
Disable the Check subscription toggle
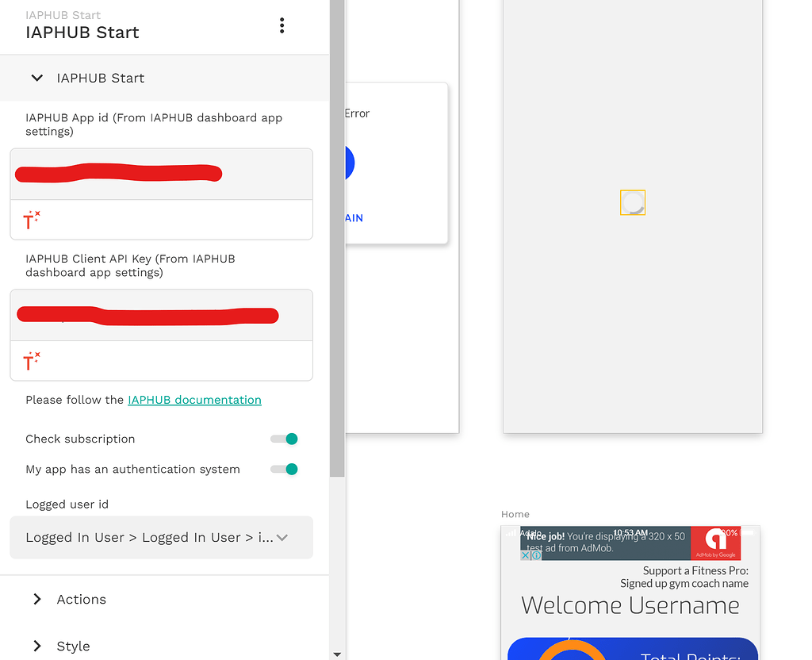pyautogui.click(x=283, y=439)
